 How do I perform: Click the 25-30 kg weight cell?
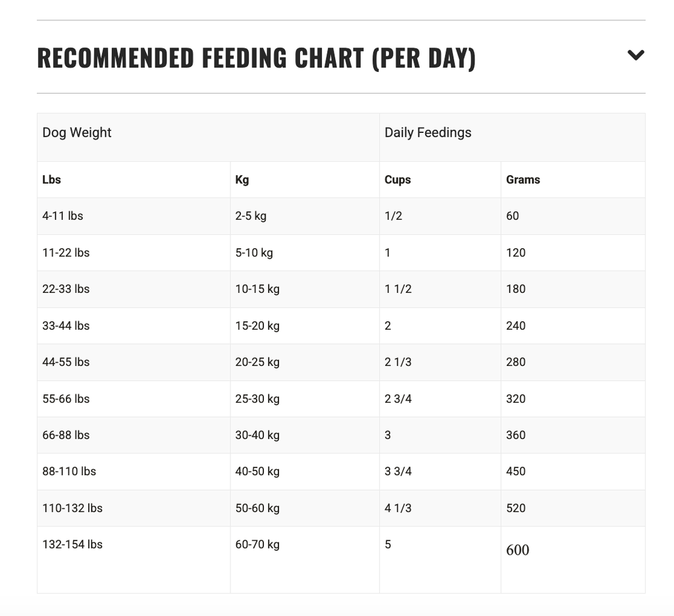point(257,399)
